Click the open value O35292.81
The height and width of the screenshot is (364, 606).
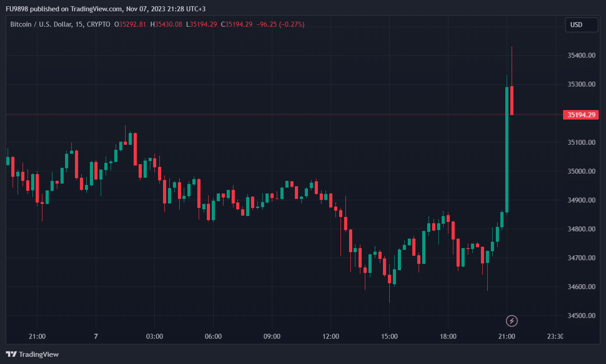[130, 24]
